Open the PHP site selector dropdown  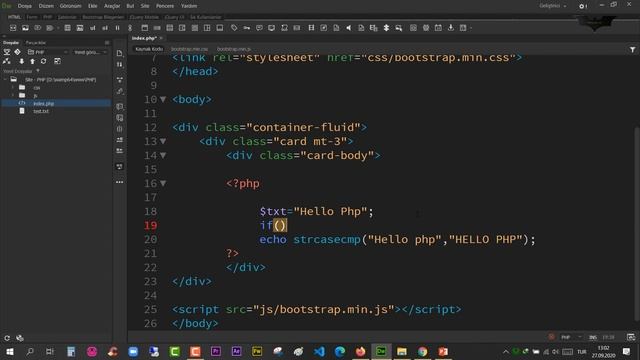pyautogui.click(x=47, y=52)
